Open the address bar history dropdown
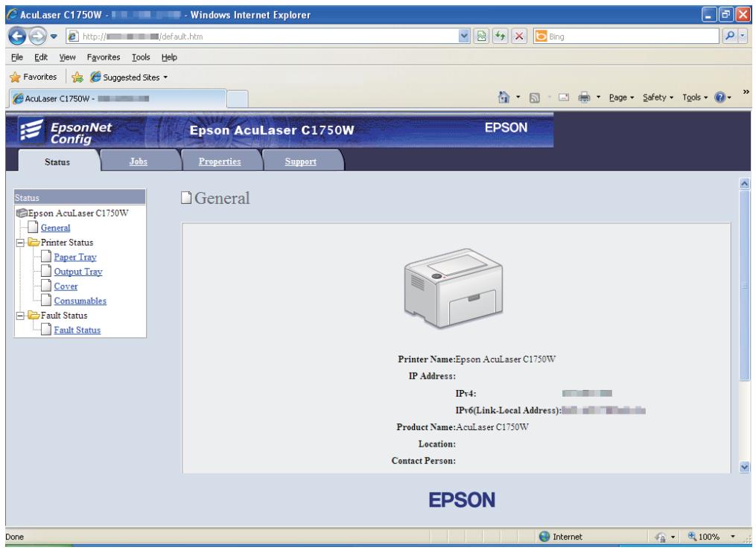 [x=464, y=36]
